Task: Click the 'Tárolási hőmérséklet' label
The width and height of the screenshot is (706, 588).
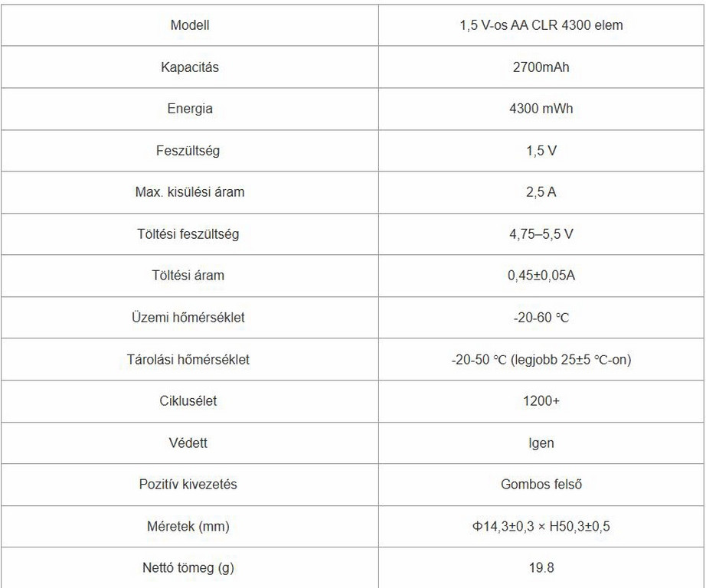Action: click(190, 359)
